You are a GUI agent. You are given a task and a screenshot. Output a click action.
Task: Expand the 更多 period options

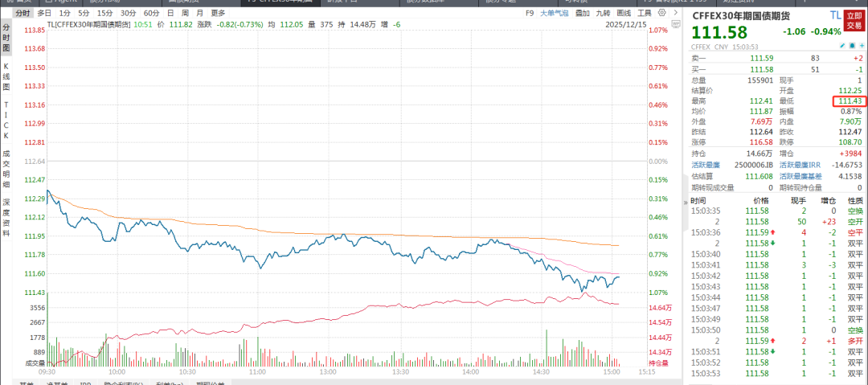click(218, 14)
